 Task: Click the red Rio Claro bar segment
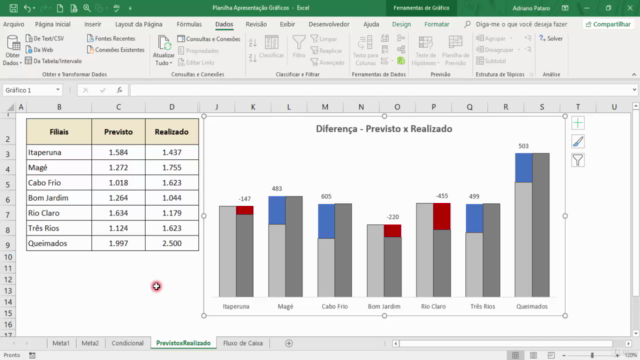click(x=442, y=216)
